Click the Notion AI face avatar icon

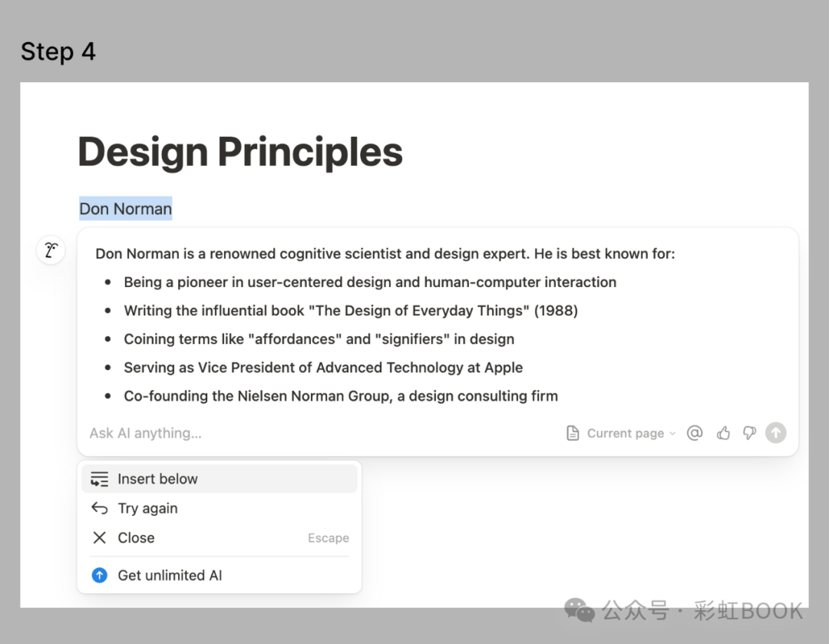click(x=51, y=250)
